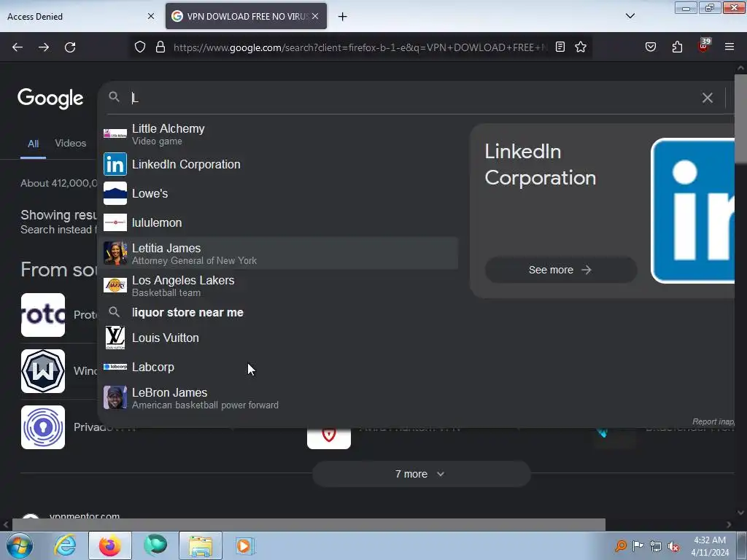Select Louis Vuitton suggestion
This screenshot has height=560, width=747.
(x=279, y=338)
